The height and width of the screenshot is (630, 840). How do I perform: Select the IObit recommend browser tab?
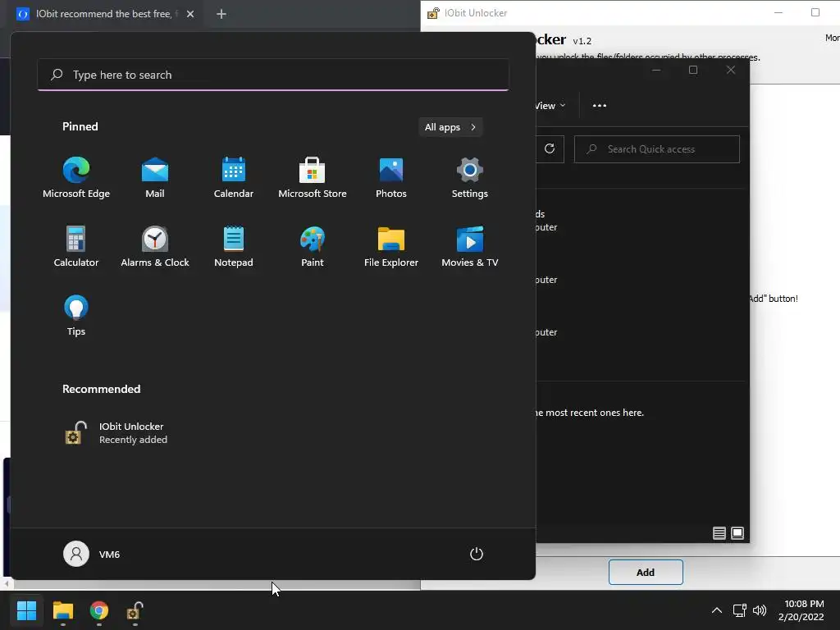click(x=106, y=14)
